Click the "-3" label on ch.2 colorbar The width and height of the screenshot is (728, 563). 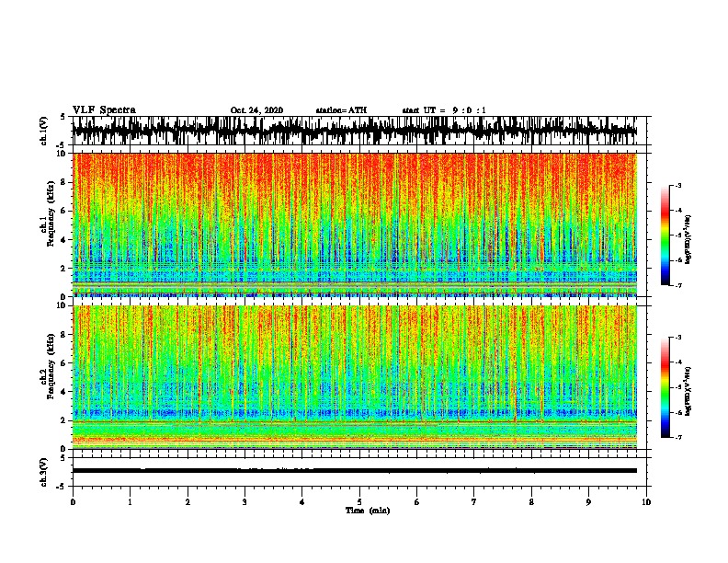coord(678,338)
